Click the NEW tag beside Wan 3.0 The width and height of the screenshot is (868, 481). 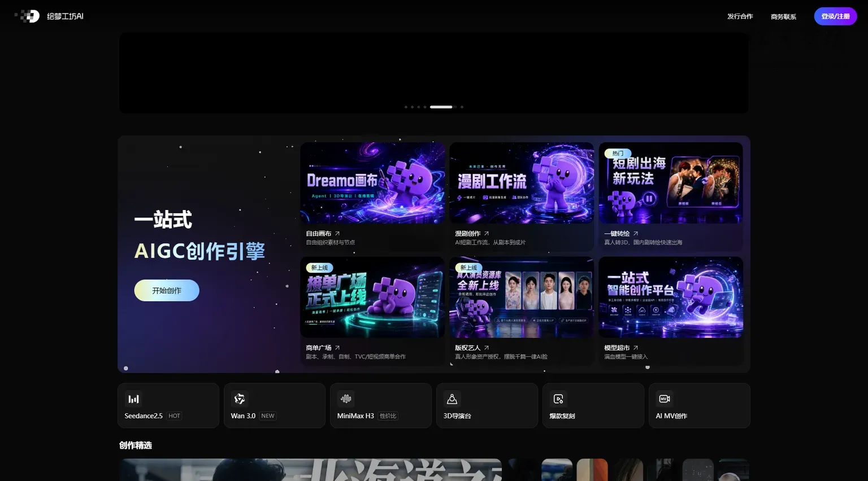(x=268, y=416)
